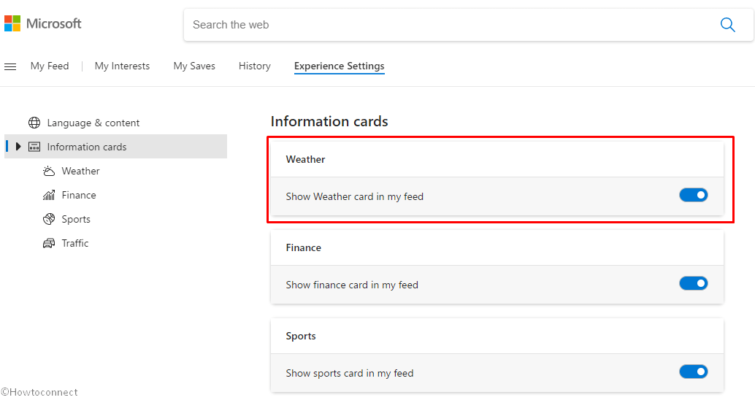
Task: Jump to Finance in sidebar
Action: (78, 195)
